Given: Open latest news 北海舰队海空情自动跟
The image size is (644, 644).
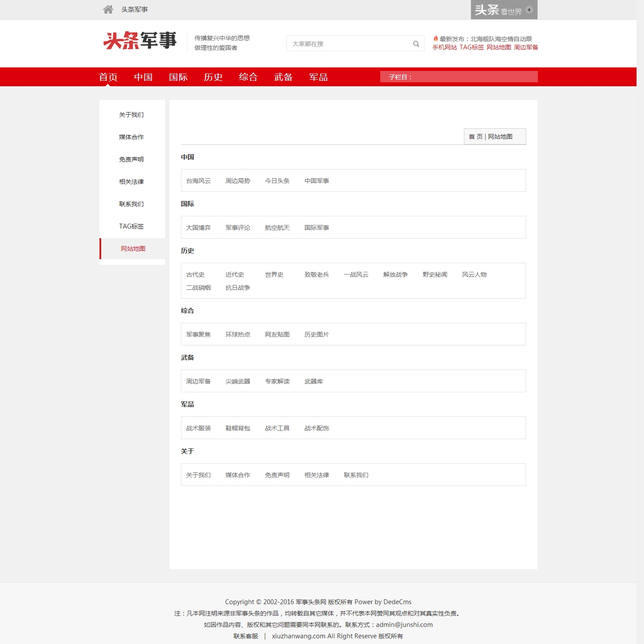Looking at the screenshot, I should point(501,39).
